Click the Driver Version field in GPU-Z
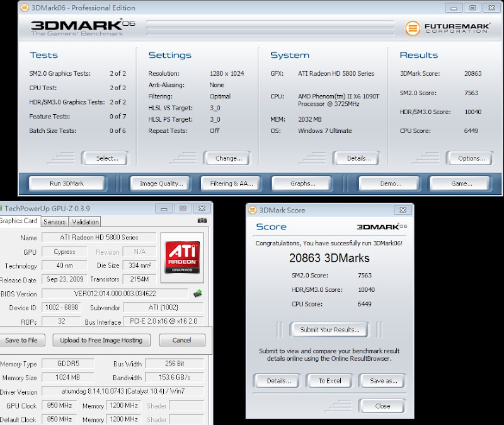The height and width of the screenshot is (425, 504). pos(123,391)
